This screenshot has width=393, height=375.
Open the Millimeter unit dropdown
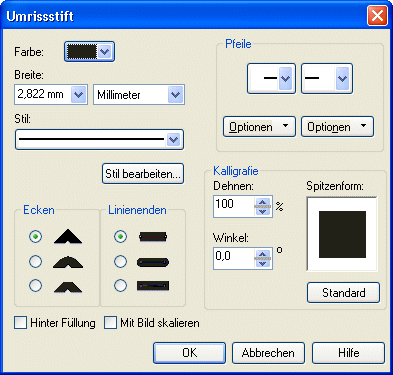pyautogui.click(x=176, y=95)
